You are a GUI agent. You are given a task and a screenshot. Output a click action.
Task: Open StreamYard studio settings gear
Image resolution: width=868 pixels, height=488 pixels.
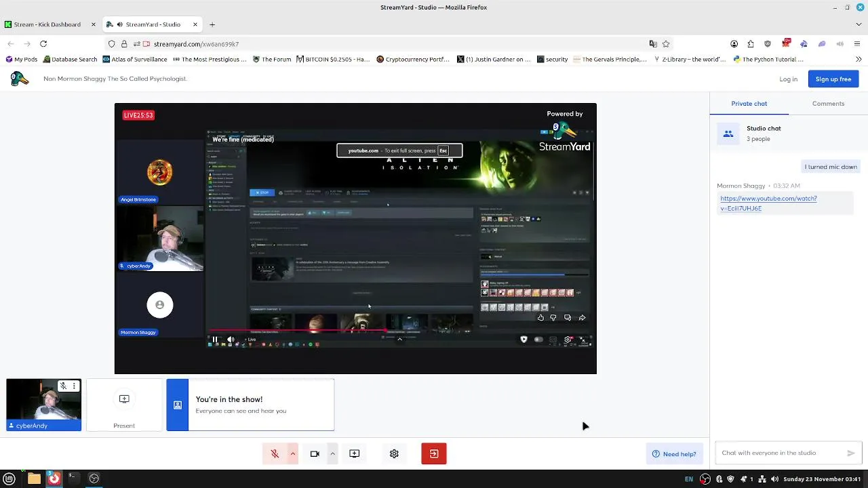394,453
